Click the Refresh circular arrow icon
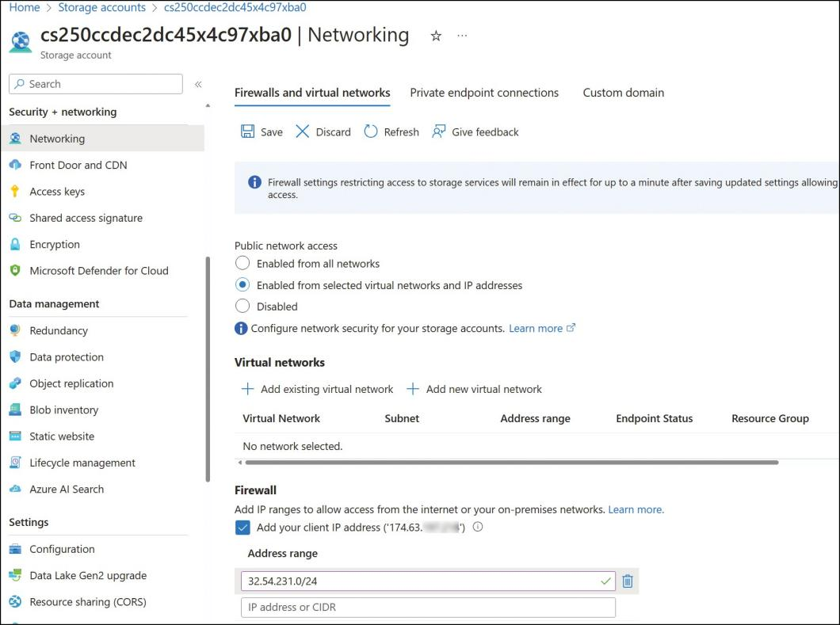Viewport: 840px width, 625px height. click(371, 131)
